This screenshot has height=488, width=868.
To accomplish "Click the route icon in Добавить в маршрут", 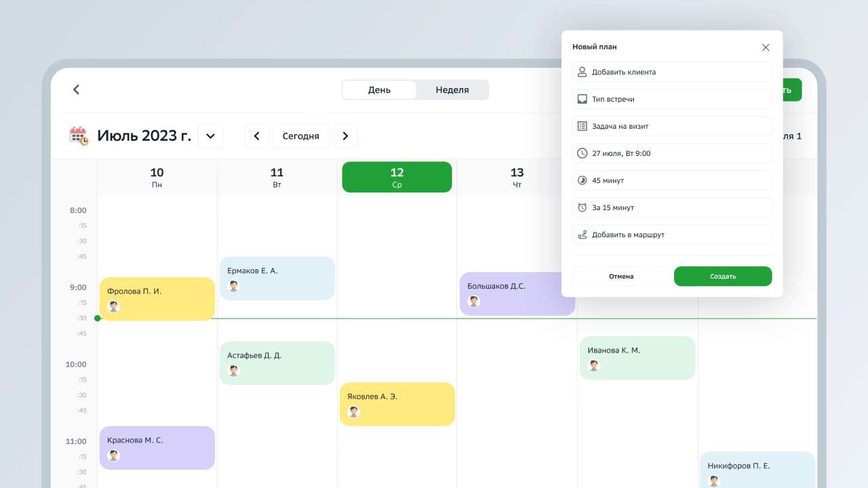I will point(582,235).
